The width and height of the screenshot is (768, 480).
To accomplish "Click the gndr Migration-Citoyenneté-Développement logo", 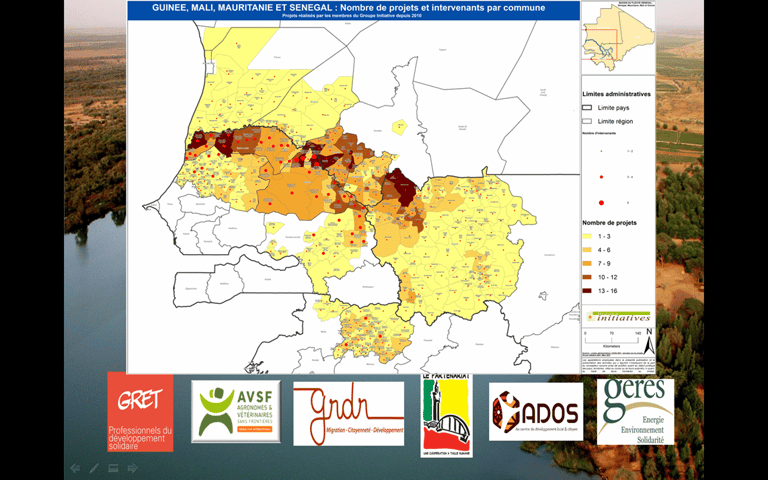I will (349, 414).
